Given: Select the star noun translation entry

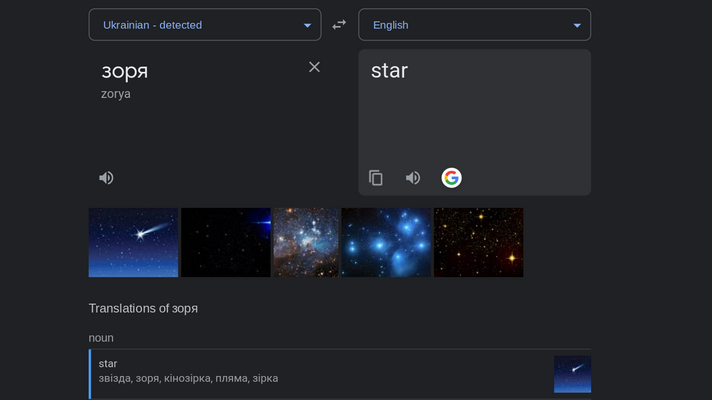Looking at the screenshot, I should point(340,374).
